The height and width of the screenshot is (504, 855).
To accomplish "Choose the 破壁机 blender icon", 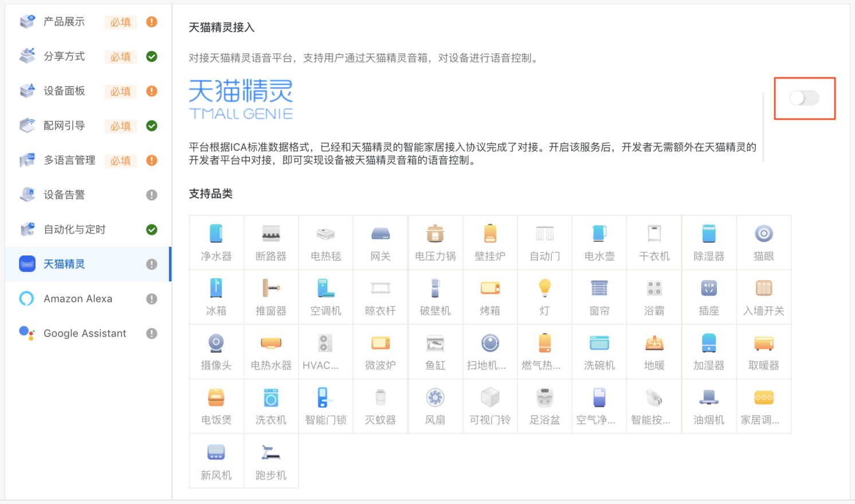I will pos(436,288).
